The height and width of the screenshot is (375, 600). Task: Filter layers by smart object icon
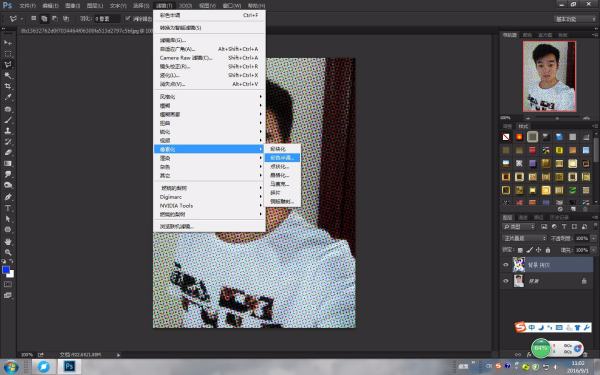pyautogui.click(x=584, y=227)
